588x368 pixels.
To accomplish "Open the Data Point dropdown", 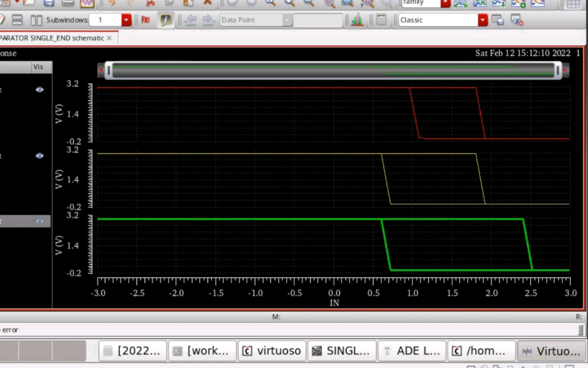I will 287,20.
